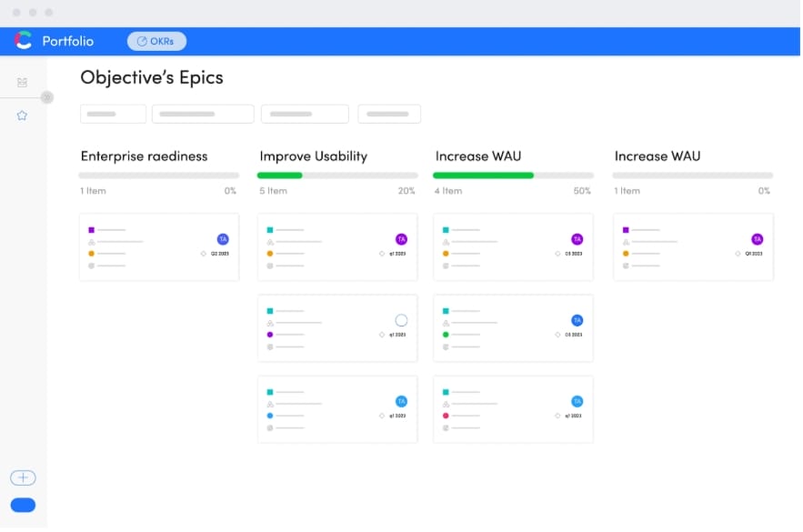
Task: Collapse the sidebar using the circular handle
Action: pos(47,96)
